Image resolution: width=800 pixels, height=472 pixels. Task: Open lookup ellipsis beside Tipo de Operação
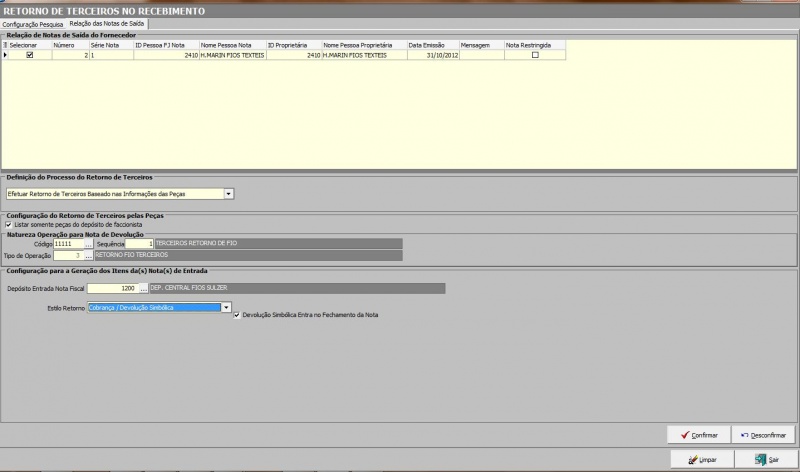click(88, 256)
